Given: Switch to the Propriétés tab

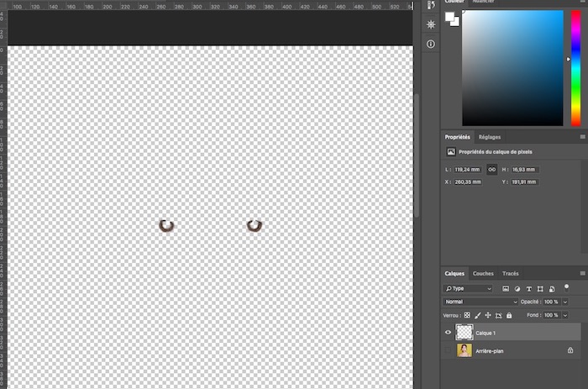Looking at the screenshot, I should [458, 137].
